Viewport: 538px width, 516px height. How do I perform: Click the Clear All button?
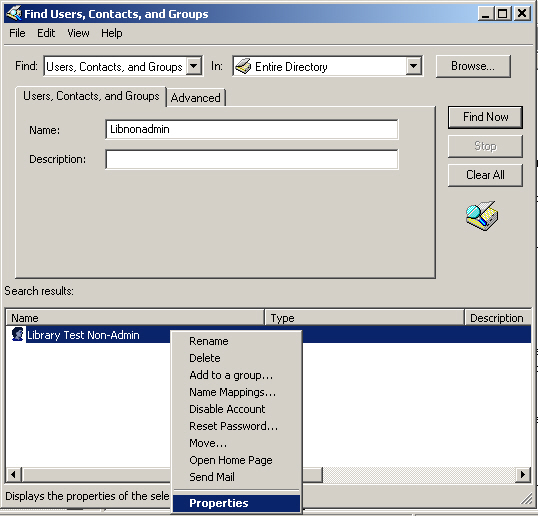coord(485,175)
